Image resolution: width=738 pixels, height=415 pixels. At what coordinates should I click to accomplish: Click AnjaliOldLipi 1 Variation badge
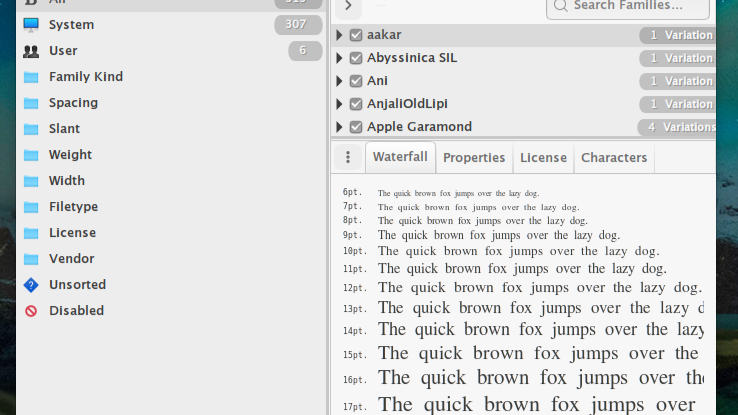[x=677, y=104]
